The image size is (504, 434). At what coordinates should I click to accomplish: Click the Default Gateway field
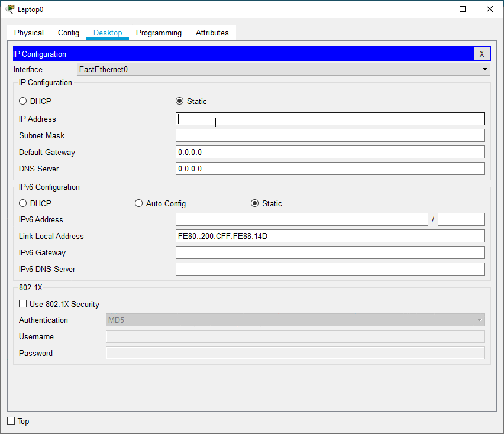330,152
